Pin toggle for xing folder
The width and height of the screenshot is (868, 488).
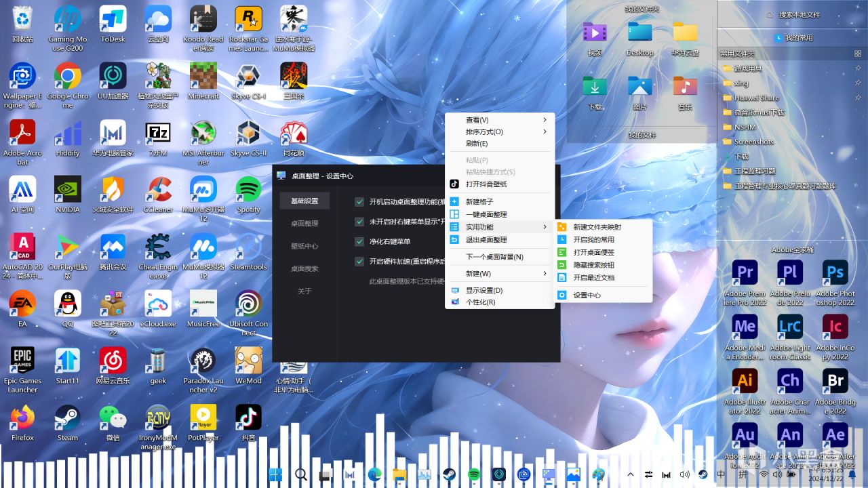(x=858, y=83)
